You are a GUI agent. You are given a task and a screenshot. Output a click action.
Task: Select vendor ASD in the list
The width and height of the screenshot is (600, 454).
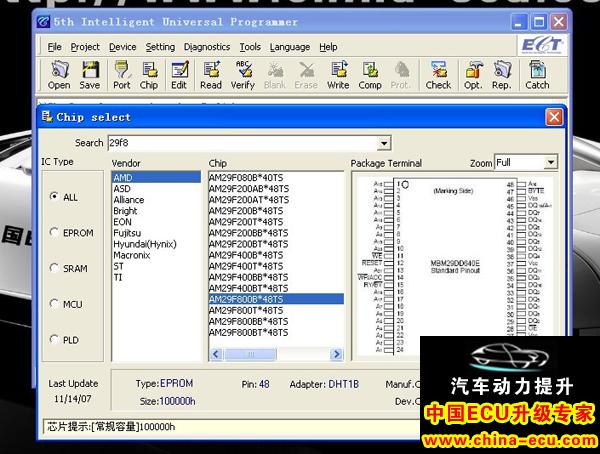pyautogui.click(x=156, y=189)
